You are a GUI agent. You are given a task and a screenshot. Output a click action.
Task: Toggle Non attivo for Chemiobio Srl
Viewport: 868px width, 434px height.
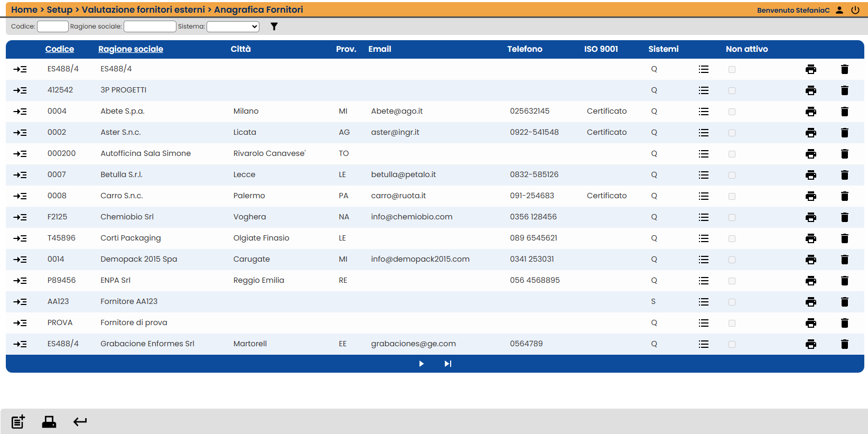(x=732, y=217)
